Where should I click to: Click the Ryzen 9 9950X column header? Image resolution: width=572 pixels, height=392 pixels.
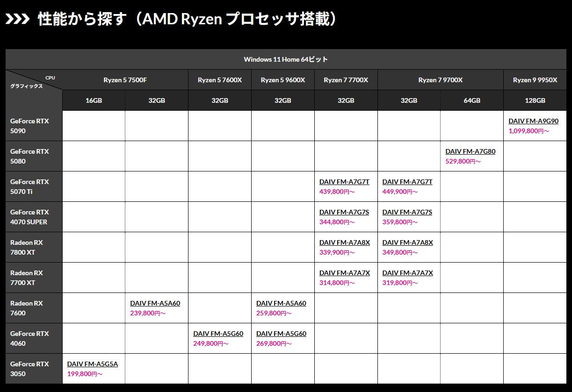[x=535, y=80]
